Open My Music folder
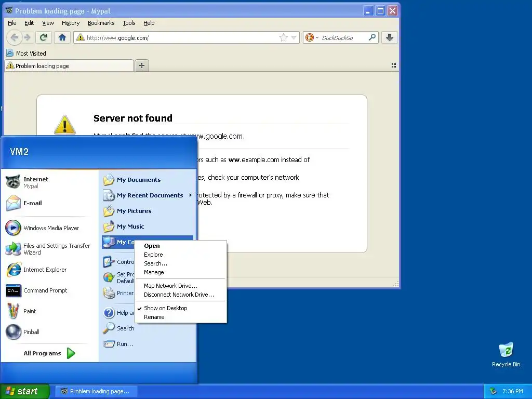Viewport: 532px width, 399px height. pyautogui.click(x=147, y=227)
